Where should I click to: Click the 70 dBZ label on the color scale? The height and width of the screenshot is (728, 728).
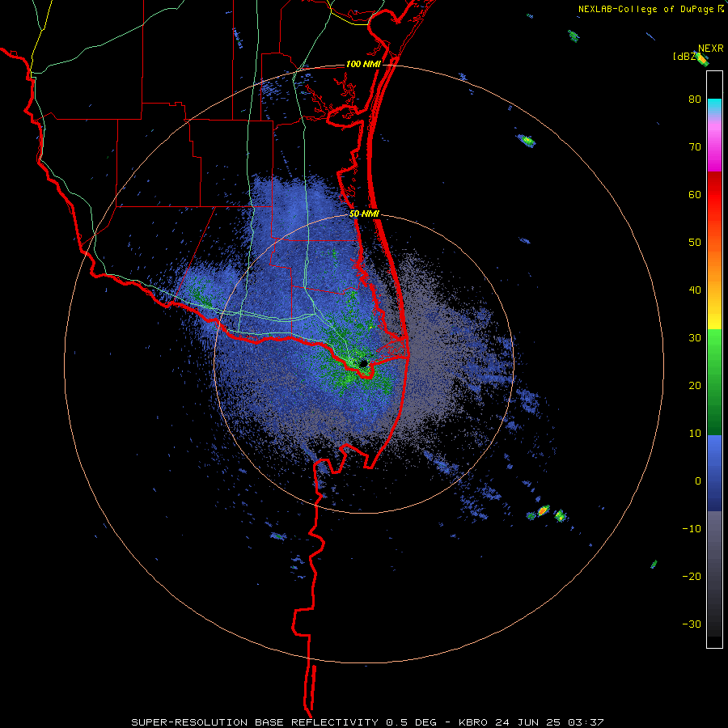click(695, 147)
